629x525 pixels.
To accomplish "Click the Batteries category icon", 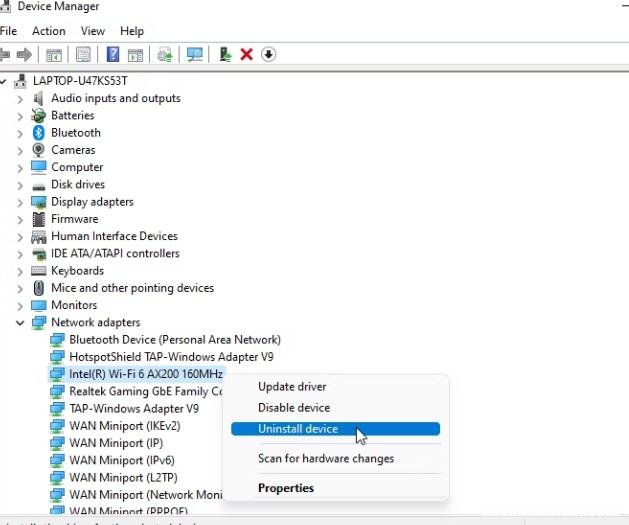I will pyautogui.click(x=39, y=116).
